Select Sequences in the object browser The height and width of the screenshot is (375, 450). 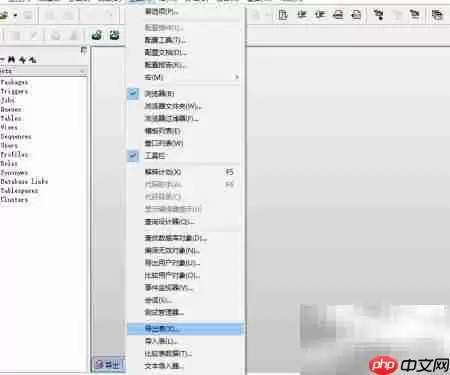click(16, 137)
